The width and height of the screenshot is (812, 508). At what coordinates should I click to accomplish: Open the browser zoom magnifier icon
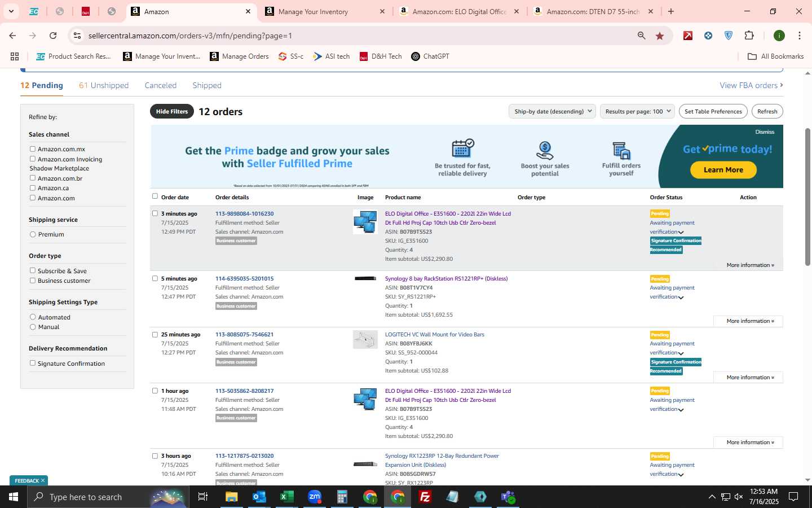[x=642, y=36]
